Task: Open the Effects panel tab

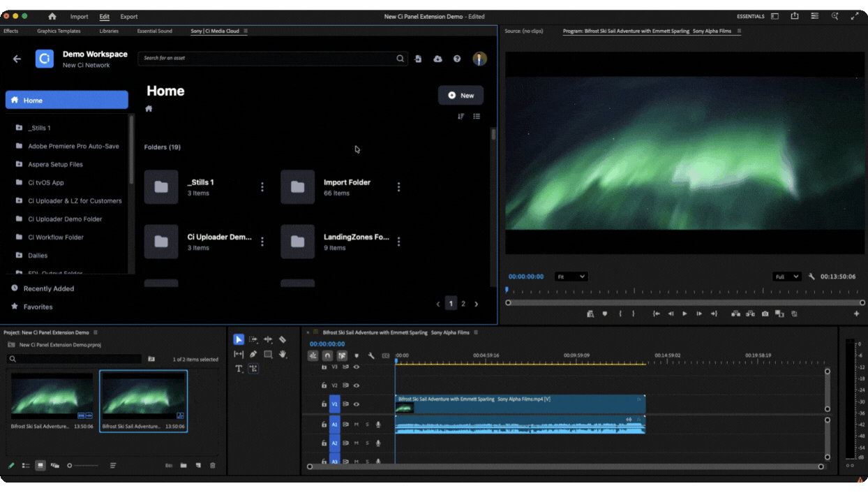Action: [x=10, y=31]
